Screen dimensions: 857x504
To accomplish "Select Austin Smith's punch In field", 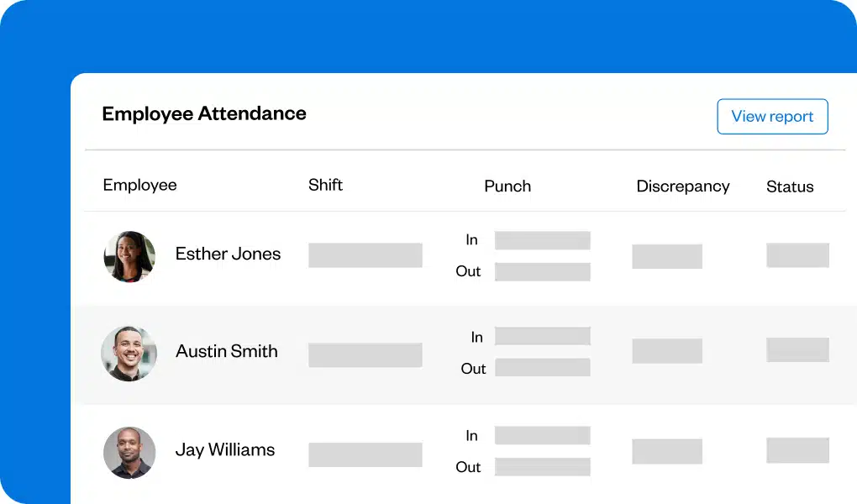I will pos(542,336).
